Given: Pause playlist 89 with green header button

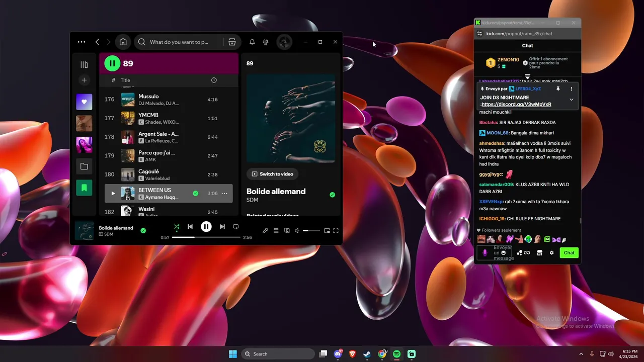Looking at the screenshot, I should 112,63.
